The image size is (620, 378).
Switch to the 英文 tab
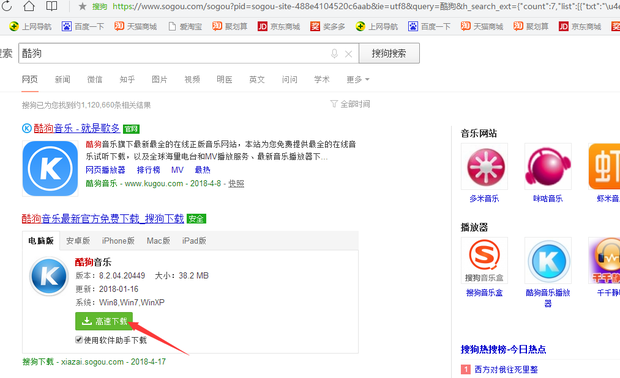pos(257,79)
